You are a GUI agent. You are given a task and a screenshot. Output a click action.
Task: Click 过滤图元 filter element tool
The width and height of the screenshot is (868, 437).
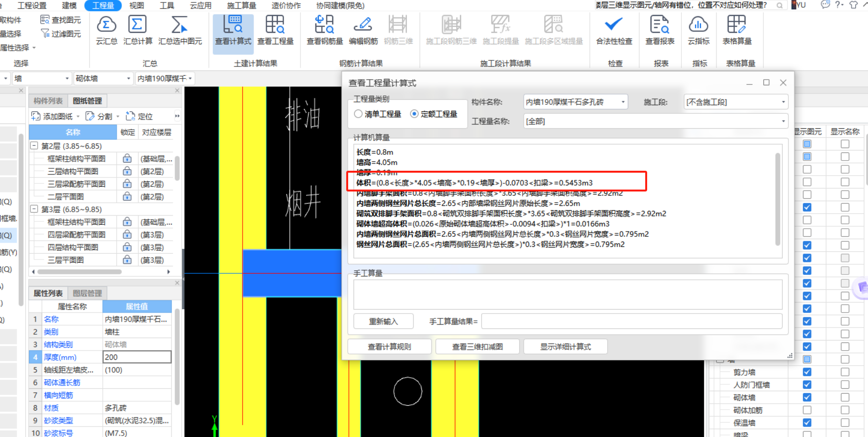(x=61, y=34)
